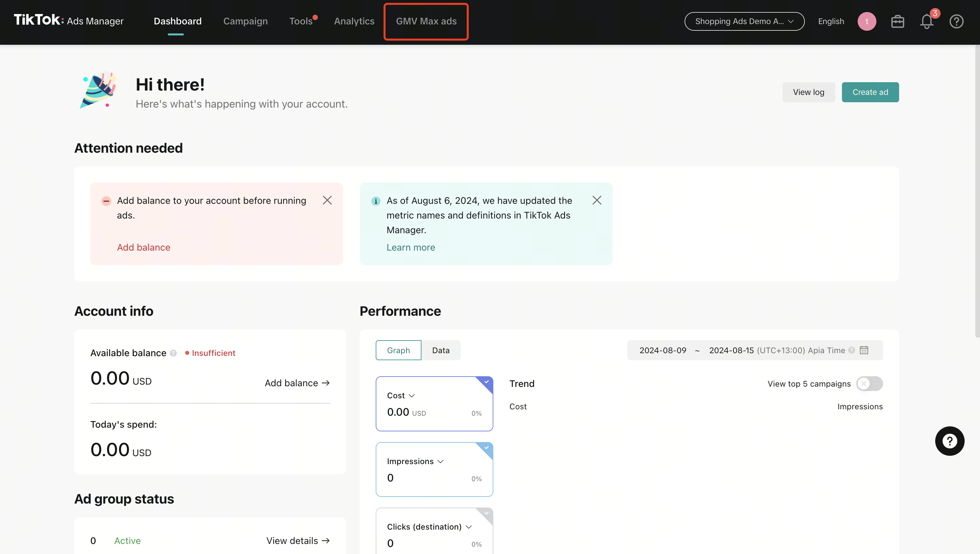This screenshot has width=980, height=554.
Task: Switch to the Data view tab
Action: pyautogui.click(x=440, y=350)
